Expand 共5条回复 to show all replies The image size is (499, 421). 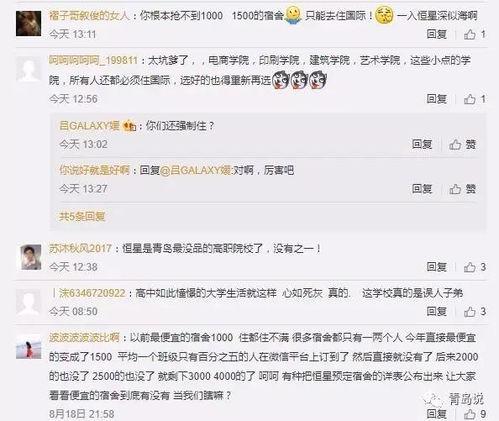tap(82, 216)
